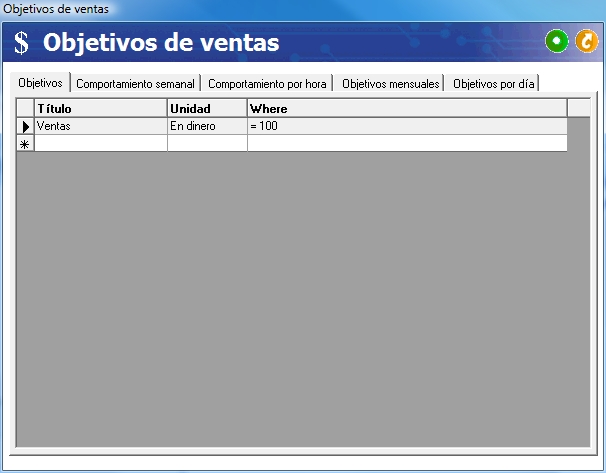Edit the '= 100' Where cell
The width and height of the screenshot is (606, 473).
[406, 127]
